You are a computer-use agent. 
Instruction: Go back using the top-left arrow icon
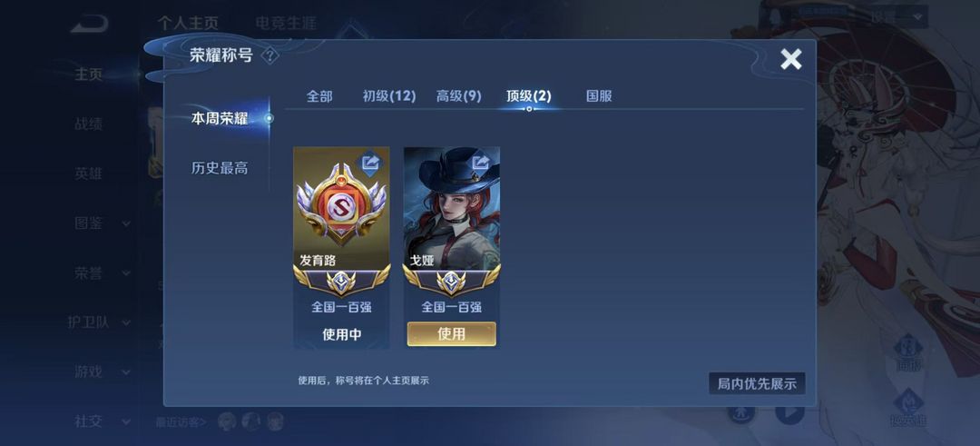coord(89,25)
